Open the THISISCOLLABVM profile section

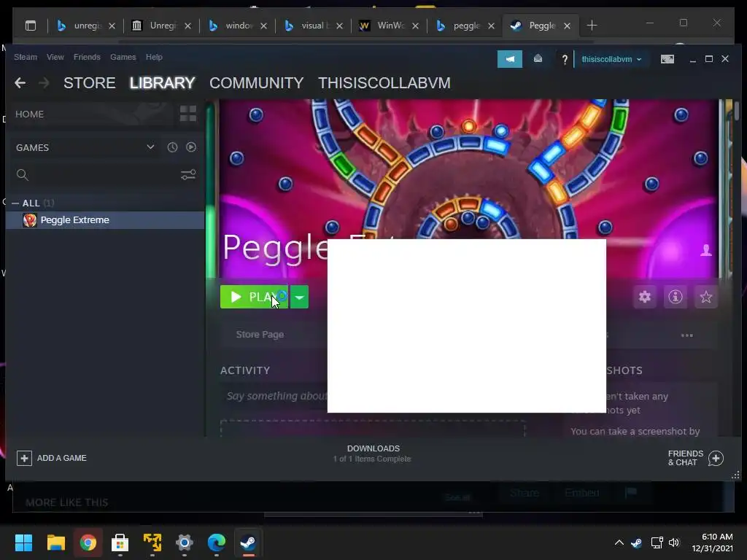[384, 83]
